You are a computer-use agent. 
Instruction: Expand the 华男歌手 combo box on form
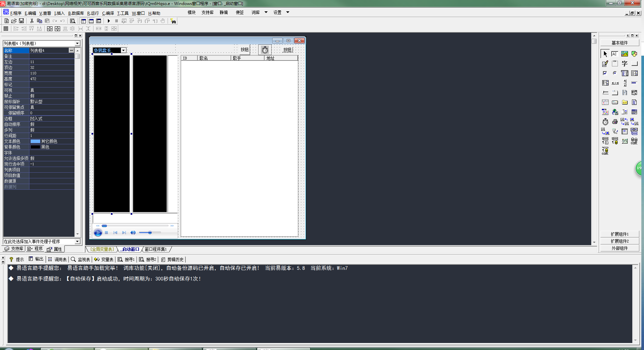point(123,50)
